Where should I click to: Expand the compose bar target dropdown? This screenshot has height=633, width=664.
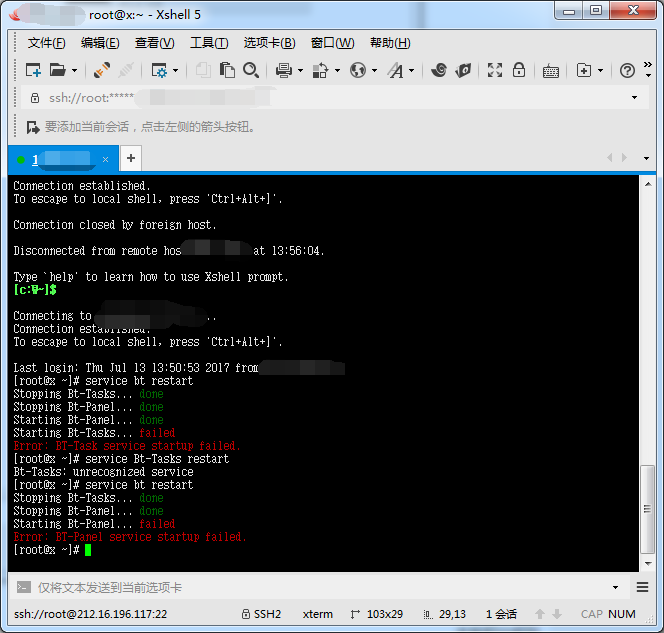pos(615,587)
